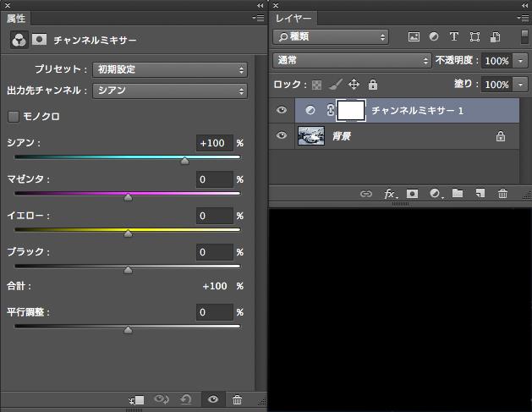Click view previous state icon in Properties

(x=162, y=399)
